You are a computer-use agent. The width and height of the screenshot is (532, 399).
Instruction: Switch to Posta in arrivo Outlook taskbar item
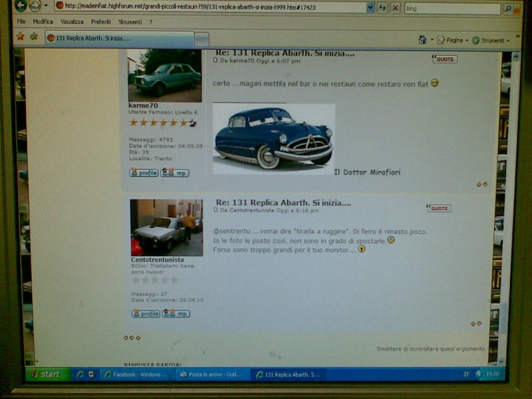pyautogui.click(x=211, y=374)
